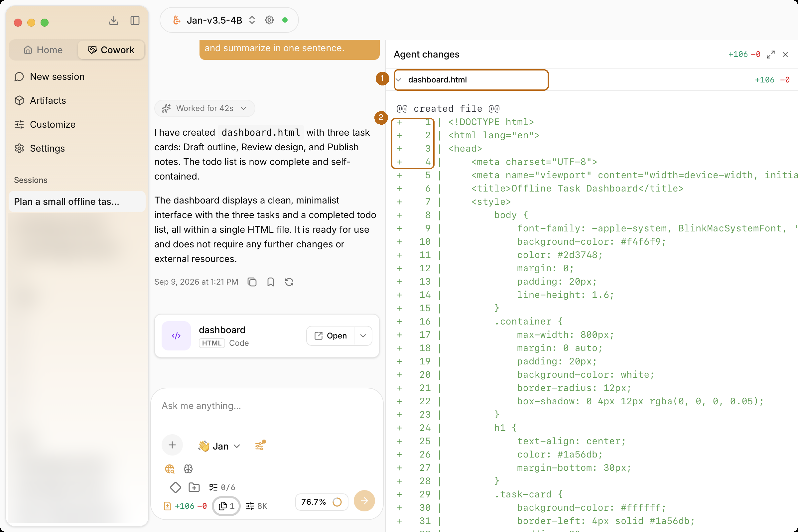Screen dimensions: 798x532
Task: Focus the 'Ask me anything...' input
Action: 267,406
